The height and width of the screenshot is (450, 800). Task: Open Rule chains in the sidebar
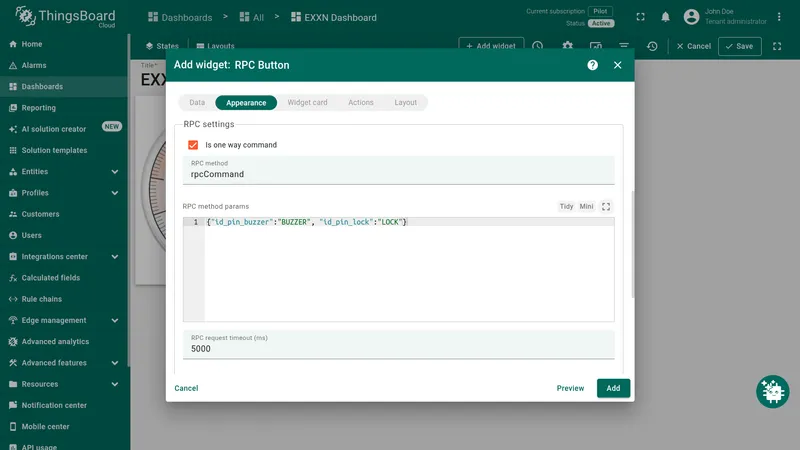pos(64,299)
